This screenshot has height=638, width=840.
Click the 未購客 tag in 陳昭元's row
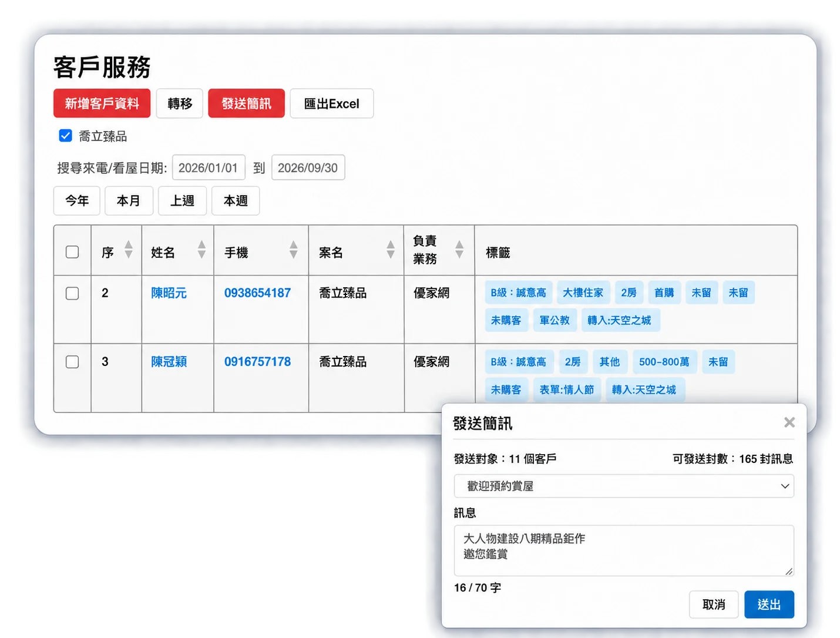click(506, 320)
